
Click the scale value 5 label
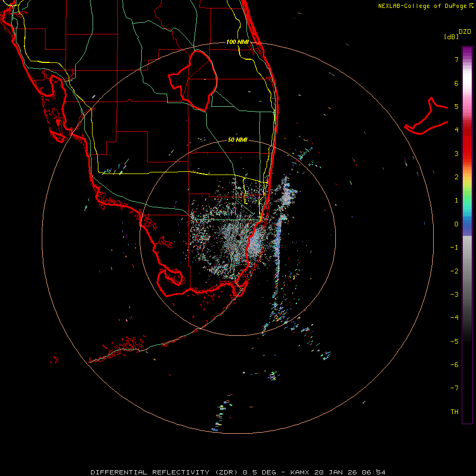pos(456,106)
